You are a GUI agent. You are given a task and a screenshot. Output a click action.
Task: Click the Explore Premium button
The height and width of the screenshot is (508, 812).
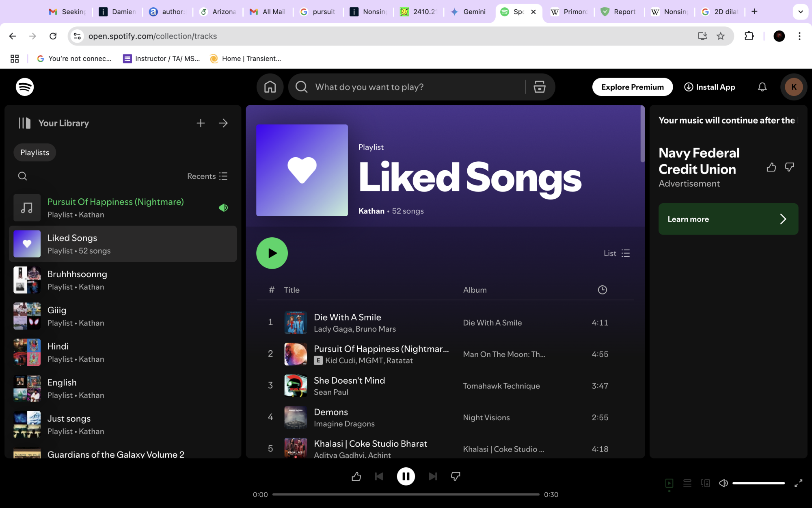632,87
